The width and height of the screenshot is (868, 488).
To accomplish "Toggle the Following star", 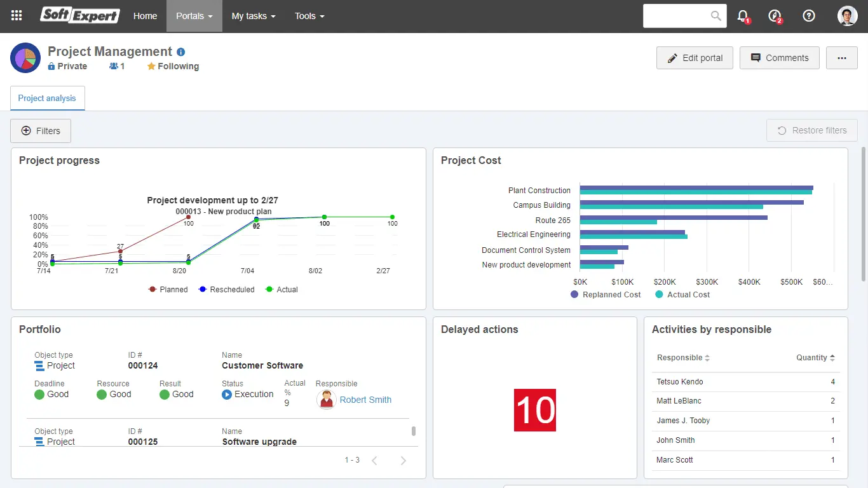I will coord(151,66).
